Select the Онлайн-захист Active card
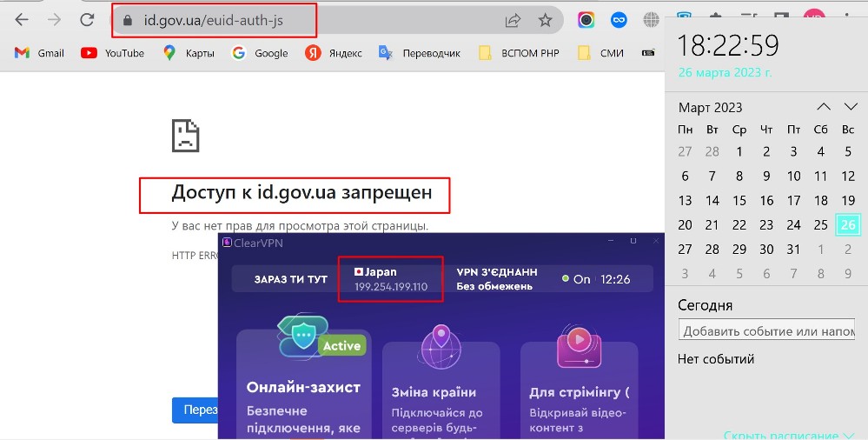 303,383
